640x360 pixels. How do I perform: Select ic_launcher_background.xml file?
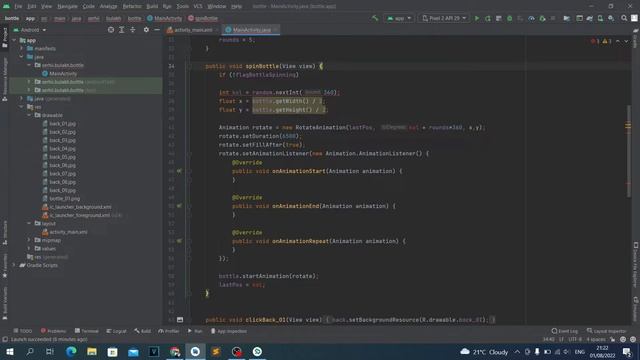77,207
